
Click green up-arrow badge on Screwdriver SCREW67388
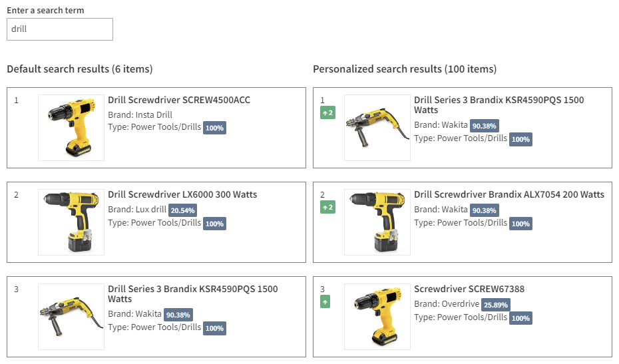[325, 302]
